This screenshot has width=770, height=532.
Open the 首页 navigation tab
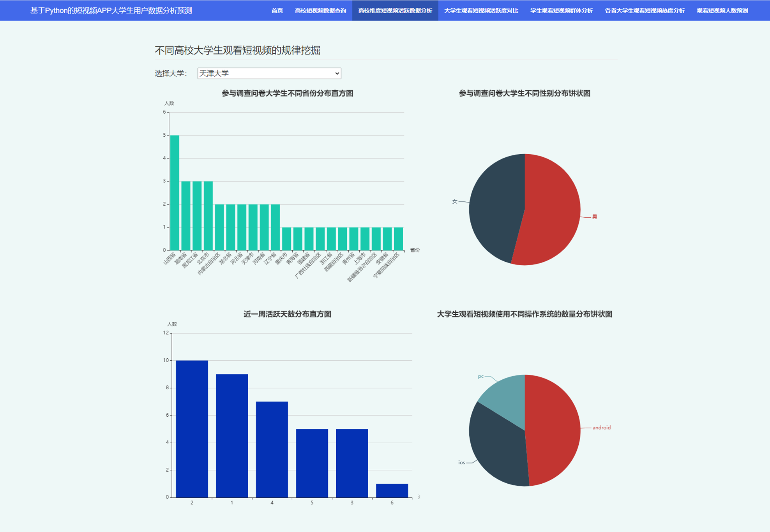[277, 11]
